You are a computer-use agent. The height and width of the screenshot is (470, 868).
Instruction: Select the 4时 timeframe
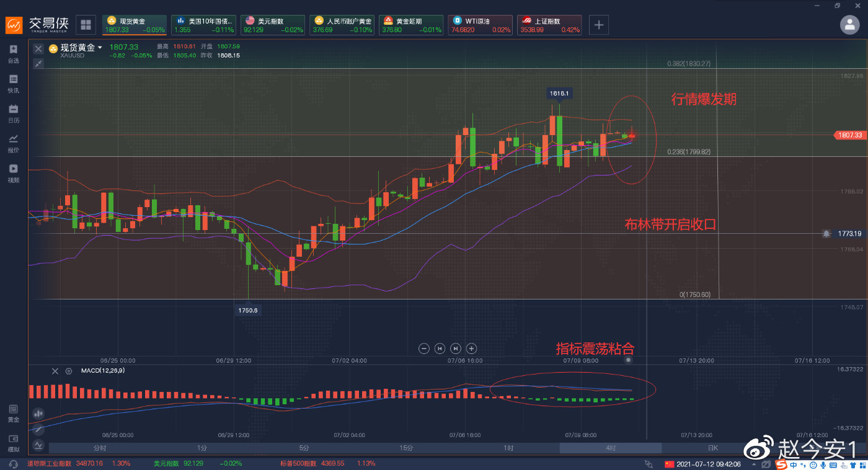[x=611, y=448]
